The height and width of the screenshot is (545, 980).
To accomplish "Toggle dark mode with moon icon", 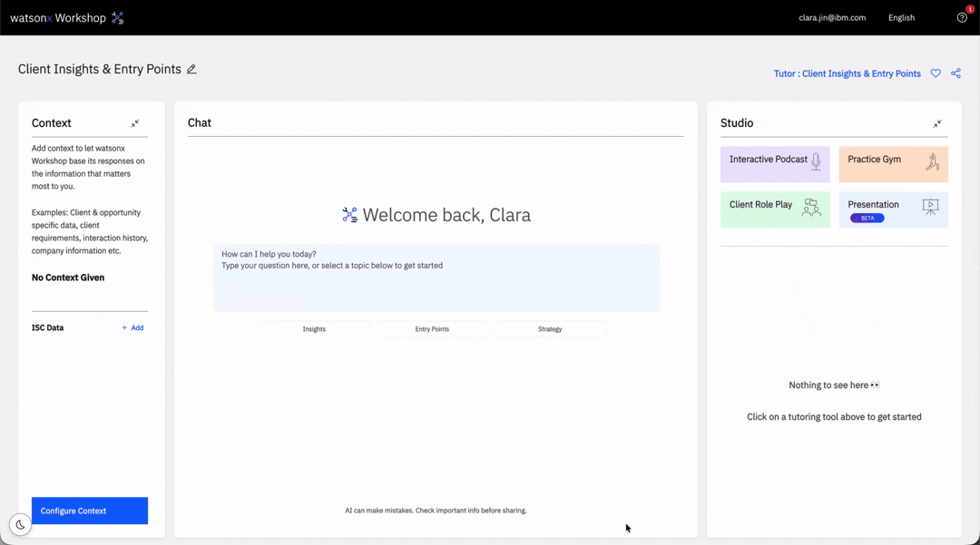I will (x=20, y=525).
